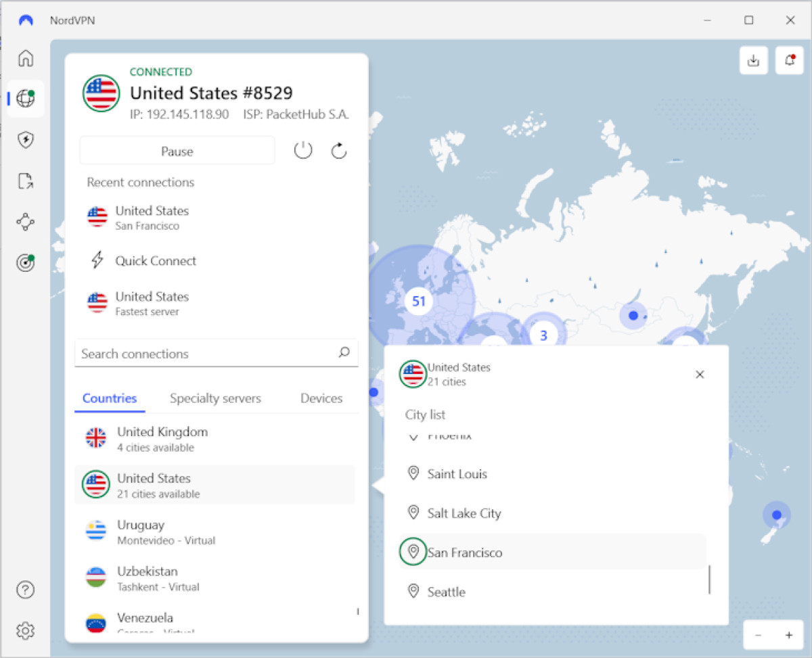
Task: Click the IP address 192.145.118.90 text
Action: (x=179, y=114)
